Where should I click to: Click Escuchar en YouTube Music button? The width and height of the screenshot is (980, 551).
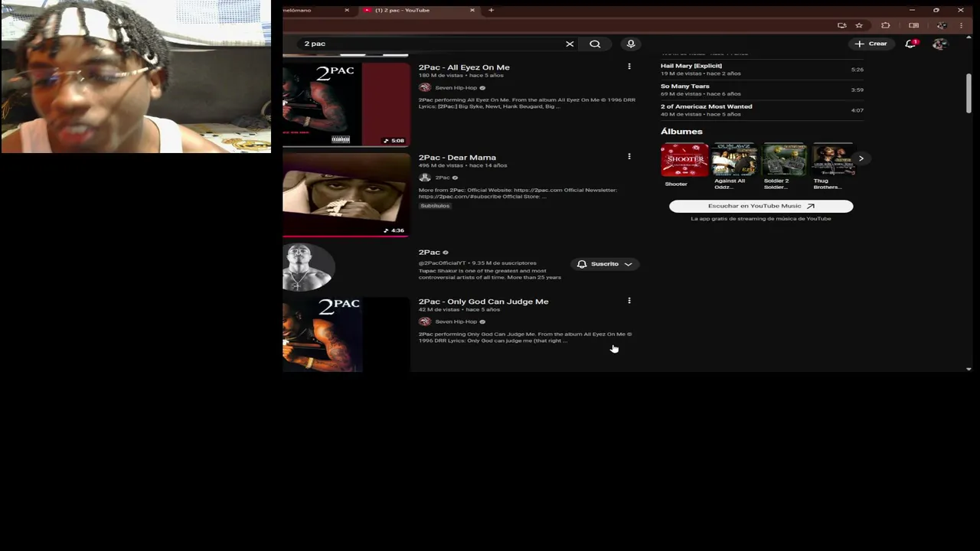click(761, 206)
